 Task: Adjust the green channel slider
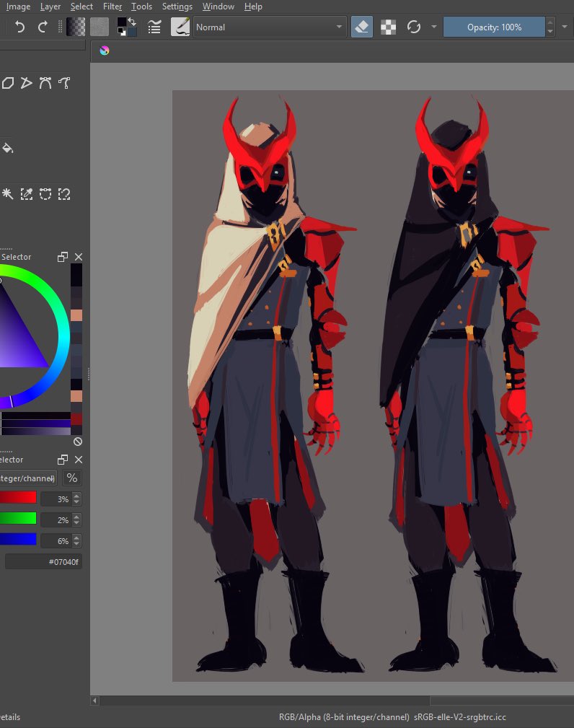(x=18, y=518)
